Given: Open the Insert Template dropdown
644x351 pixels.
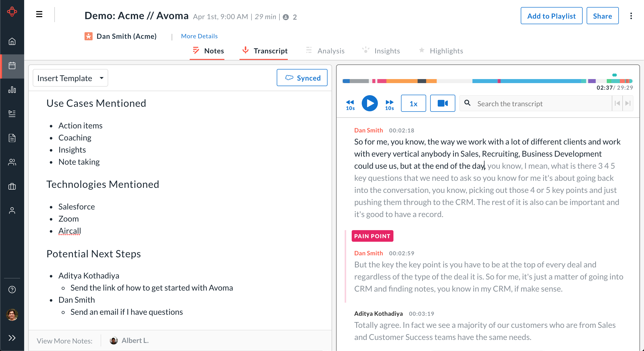Looking at the screenshot, I should click(70, 78).
